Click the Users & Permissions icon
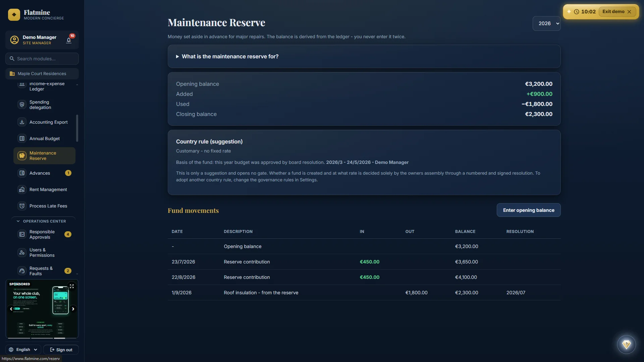 tap(22, 252)
